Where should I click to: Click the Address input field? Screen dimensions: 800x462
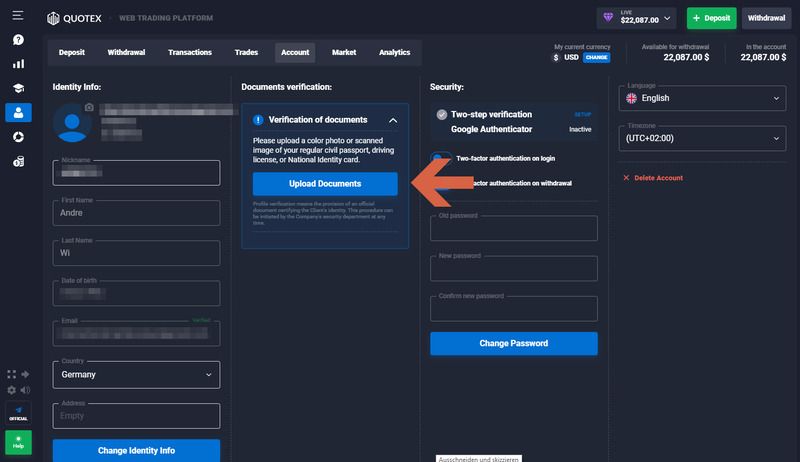click(x=136, y=416)
